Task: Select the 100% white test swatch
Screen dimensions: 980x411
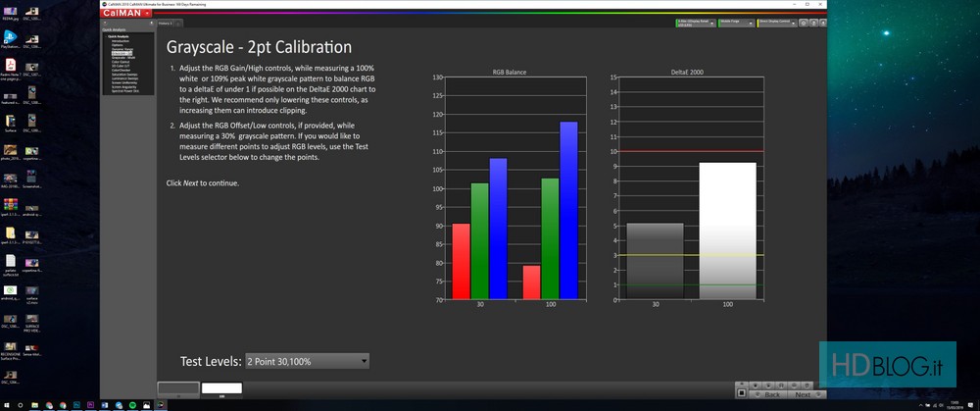Action: [221, 388]
